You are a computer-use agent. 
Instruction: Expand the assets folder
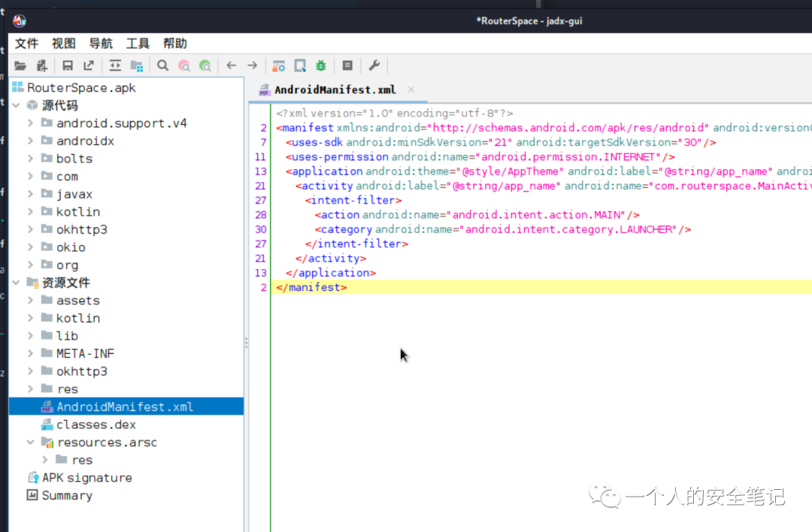click(31, 300)
